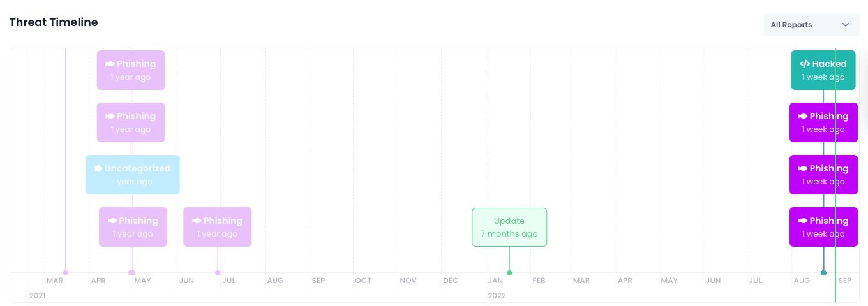868x306 pixels.
Task: Open the All Reports dropdown
Action: click(811, 25)
